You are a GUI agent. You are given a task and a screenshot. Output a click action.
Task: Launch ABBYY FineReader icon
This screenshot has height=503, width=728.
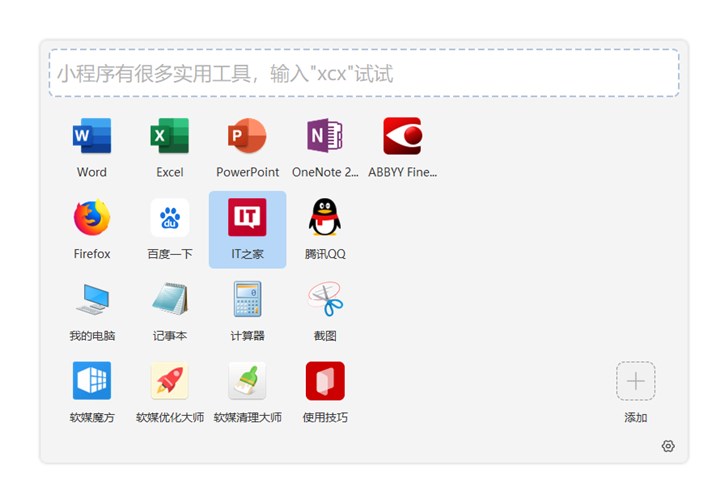point(402,136)
